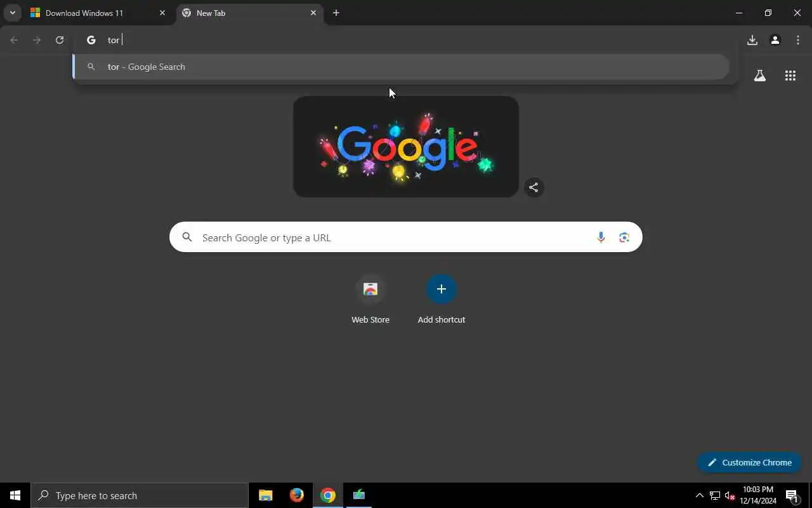Click the browser back arrow
This screenshot has height=508, width=812.
point(14,40)
